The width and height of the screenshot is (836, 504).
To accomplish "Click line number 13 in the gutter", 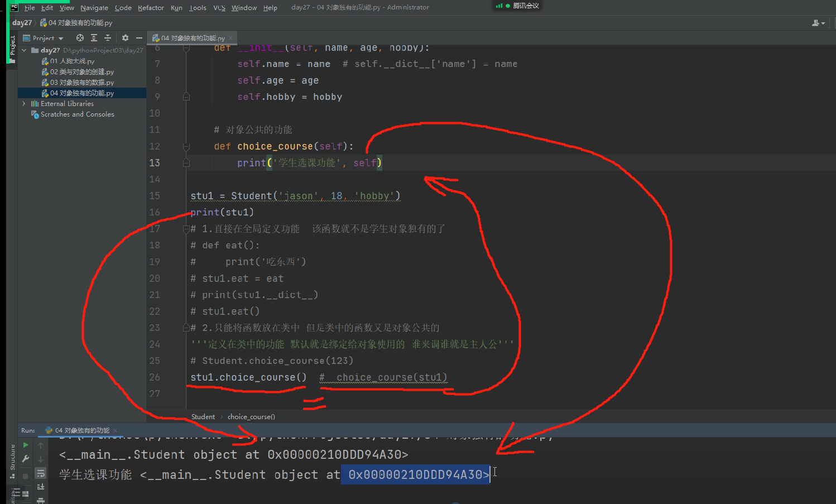I will pos(155,163).
